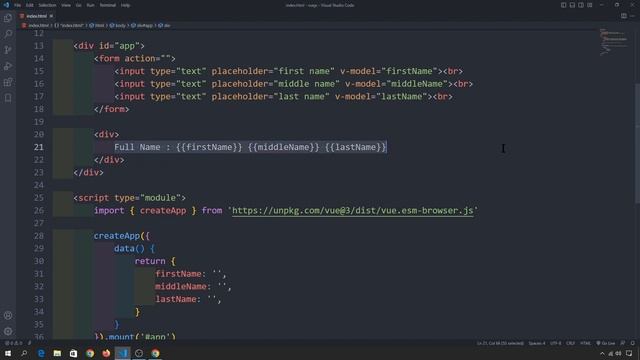Click line number 13 in gutter
The image size is (640, 360).
(39, 46)
